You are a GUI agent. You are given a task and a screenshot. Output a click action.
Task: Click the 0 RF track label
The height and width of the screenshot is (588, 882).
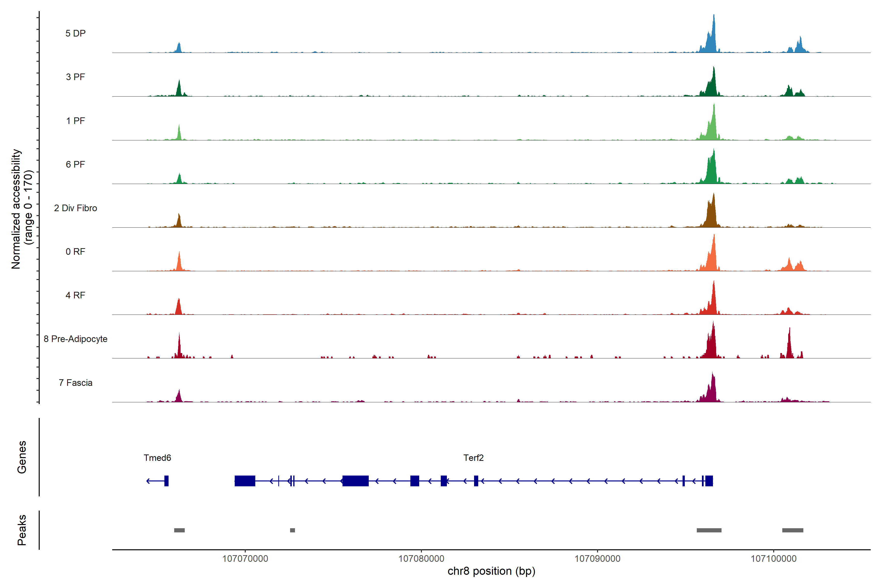pyautogui.click(x=75, y=252)
